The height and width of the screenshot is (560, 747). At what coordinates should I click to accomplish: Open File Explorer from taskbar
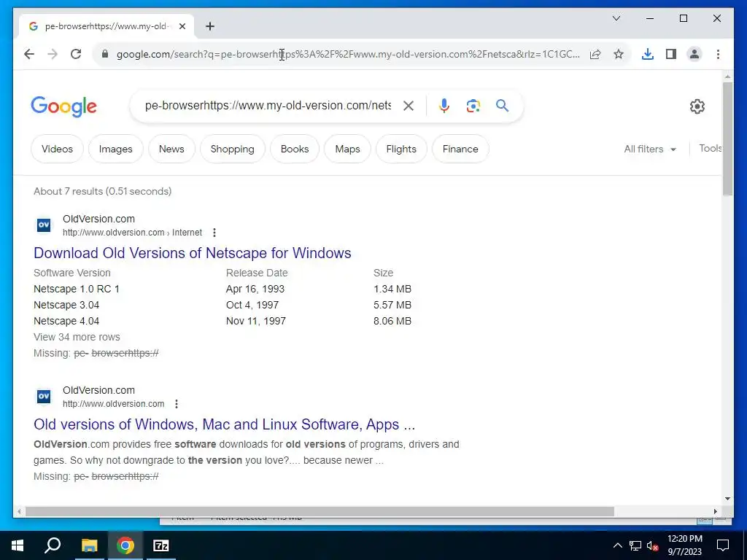pos(89,545)
